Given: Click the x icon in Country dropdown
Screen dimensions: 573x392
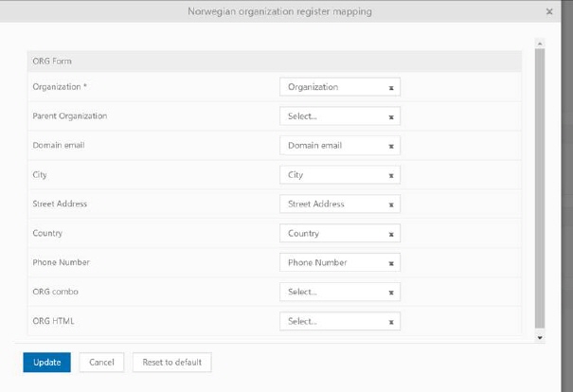Looking at the screenshot, I should point(391,234).
